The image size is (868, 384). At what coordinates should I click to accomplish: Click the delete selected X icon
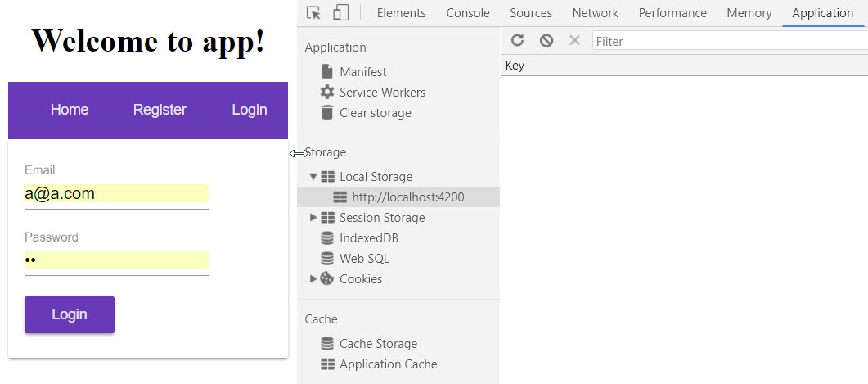pyautogui.click(x=574, y=40)
